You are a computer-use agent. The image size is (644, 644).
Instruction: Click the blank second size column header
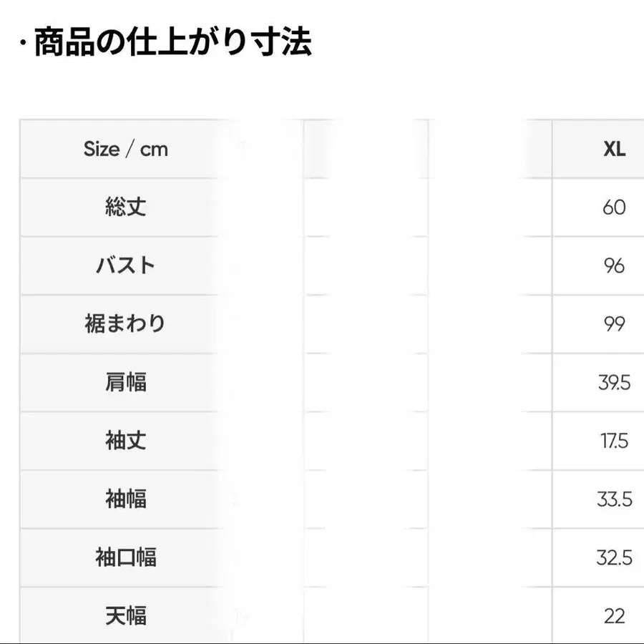(366, 149)
